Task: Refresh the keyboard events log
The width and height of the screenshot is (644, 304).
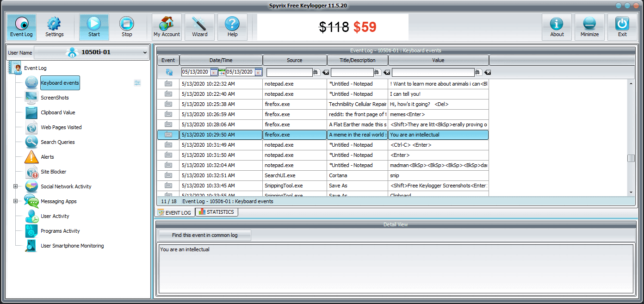Action: pyautogui.click(x=168, y=72)
